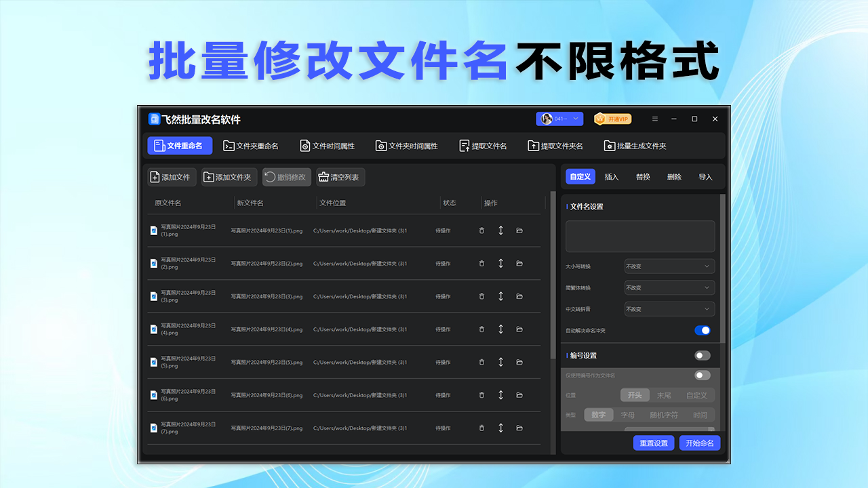Click the 添加文件 button
Screen dimensions: 868x488
pos(172,177)
